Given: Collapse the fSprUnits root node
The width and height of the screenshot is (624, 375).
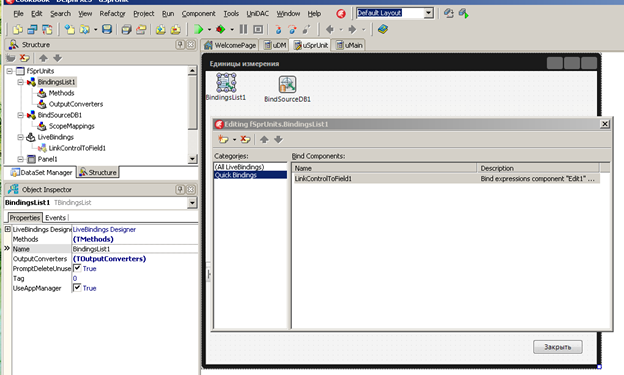Looking at the screenshot, I should [9, 71].
